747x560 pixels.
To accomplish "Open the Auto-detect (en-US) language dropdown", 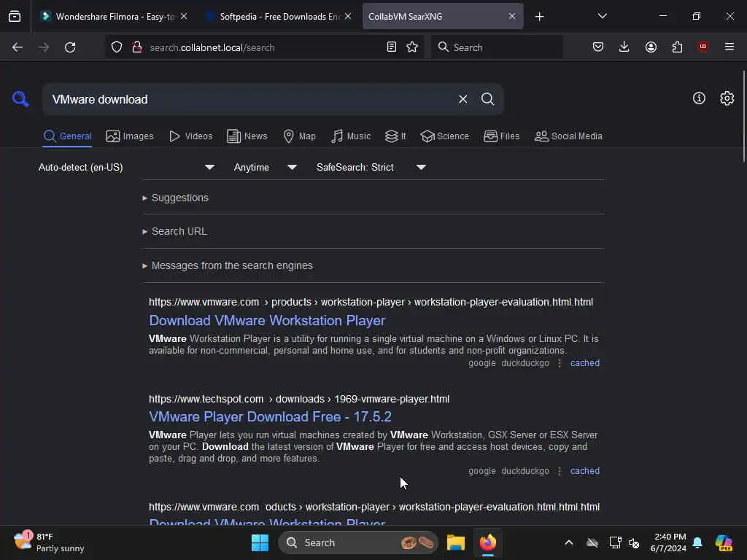I will 126,167.
